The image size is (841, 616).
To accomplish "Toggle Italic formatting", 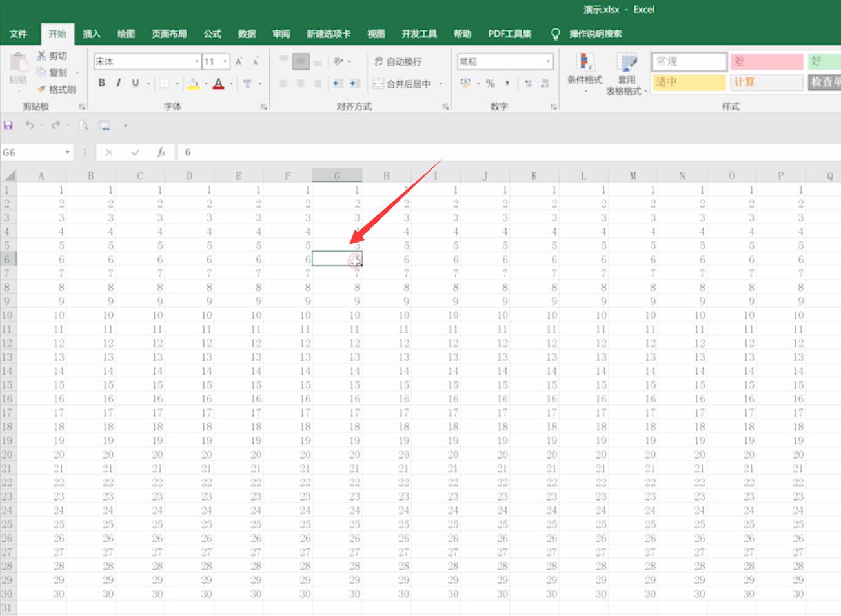I will click(118, 83).
